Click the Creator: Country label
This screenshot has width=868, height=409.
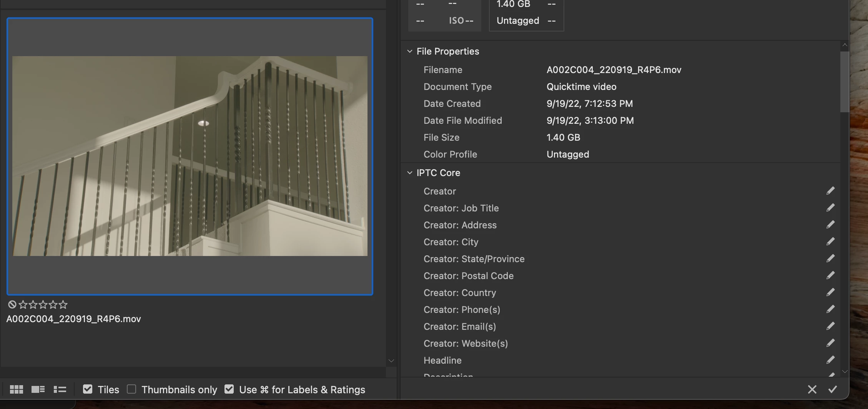460,293
